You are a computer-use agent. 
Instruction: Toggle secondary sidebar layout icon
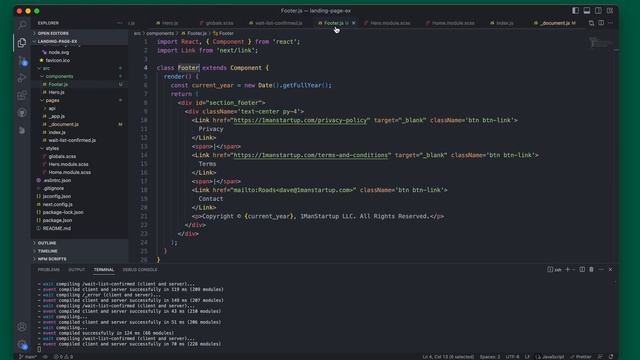click(598, 11)
